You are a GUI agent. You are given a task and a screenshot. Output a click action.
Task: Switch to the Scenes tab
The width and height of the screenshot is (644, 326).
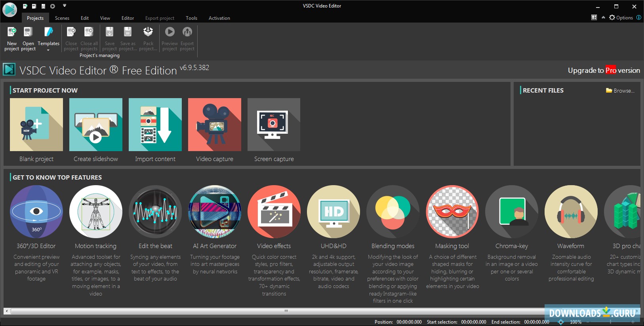click(62, 18)
